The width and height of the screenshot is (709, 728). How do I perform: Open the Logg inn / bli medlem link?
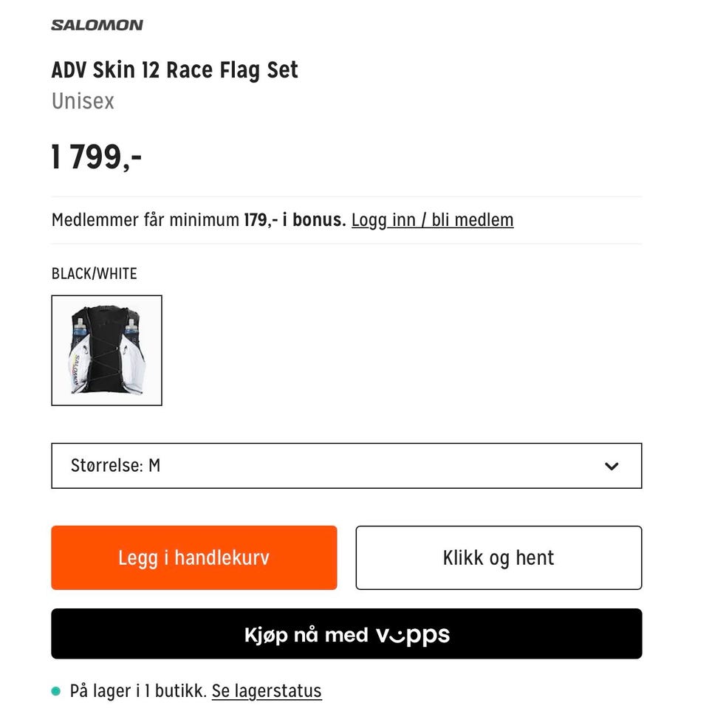(432, 220)
